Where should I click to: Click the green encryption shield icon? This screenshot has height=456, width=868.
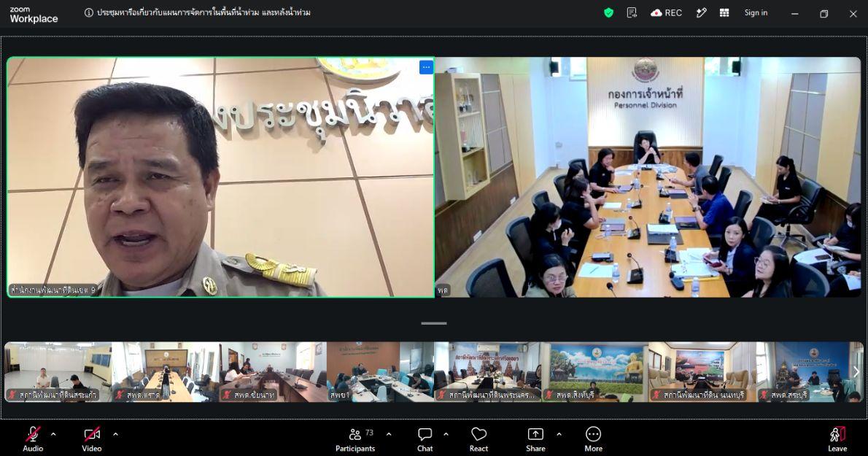pyautogui.click(x=608, y=12)
